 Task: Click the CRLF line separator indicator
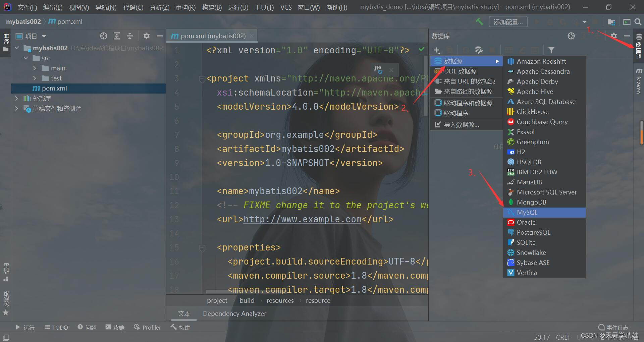[563, 337]
